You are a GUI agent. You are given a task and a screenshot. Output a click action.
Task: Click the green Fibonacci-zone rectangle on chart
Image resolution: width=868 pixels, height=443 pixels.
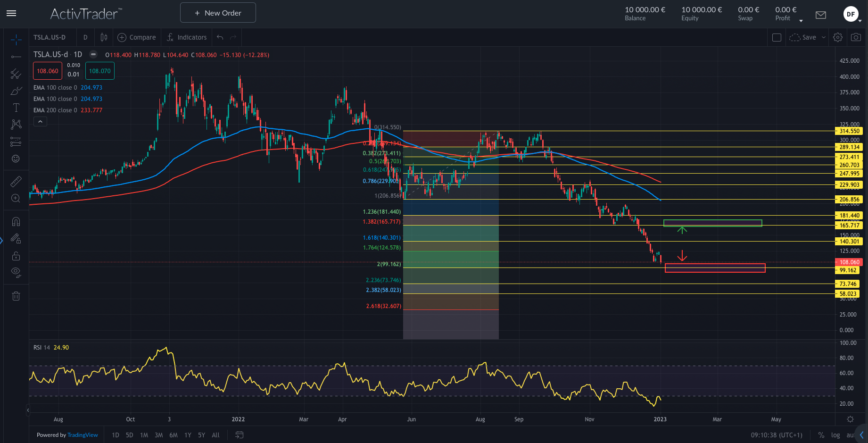coord(712,223)
